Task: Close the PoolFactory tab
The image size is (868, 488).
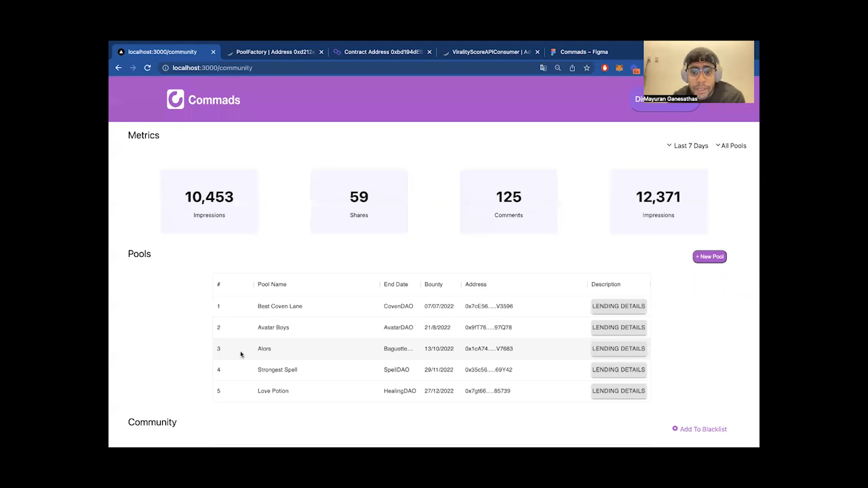Action: coord(321,52)
